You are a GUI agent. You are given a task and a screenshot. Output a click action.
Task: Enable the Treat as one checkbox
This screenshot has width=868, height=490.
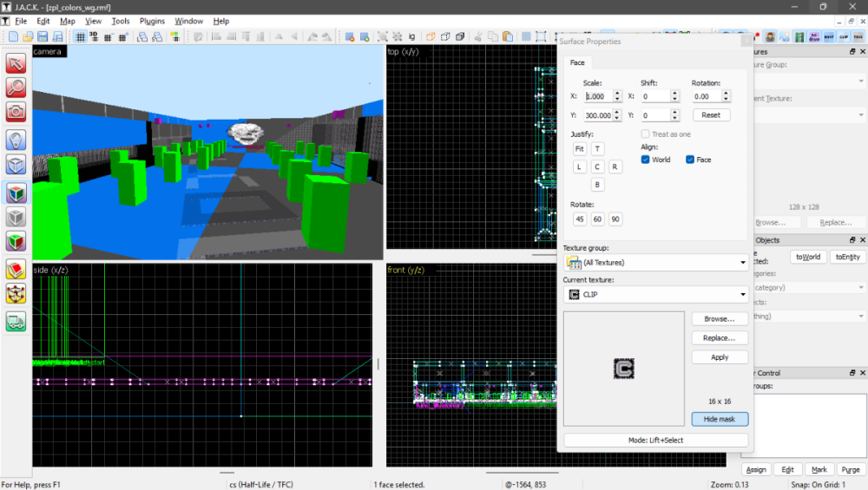click(646, 134)
